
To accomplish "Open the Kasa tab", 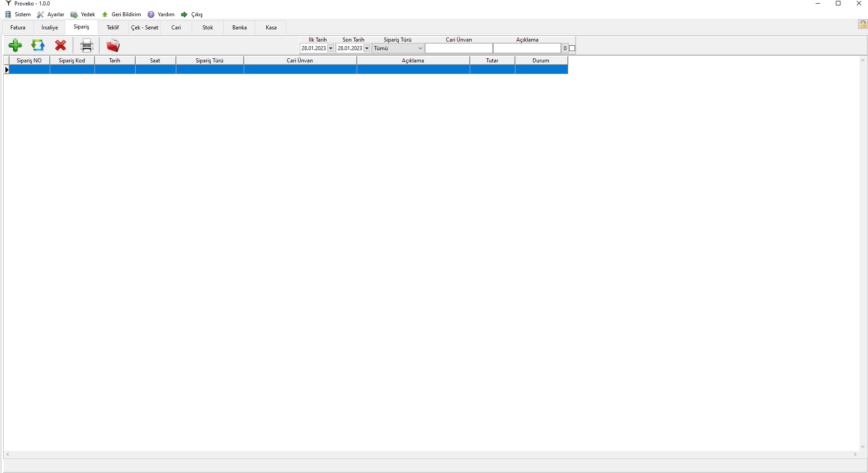I will tap(271, 28).
